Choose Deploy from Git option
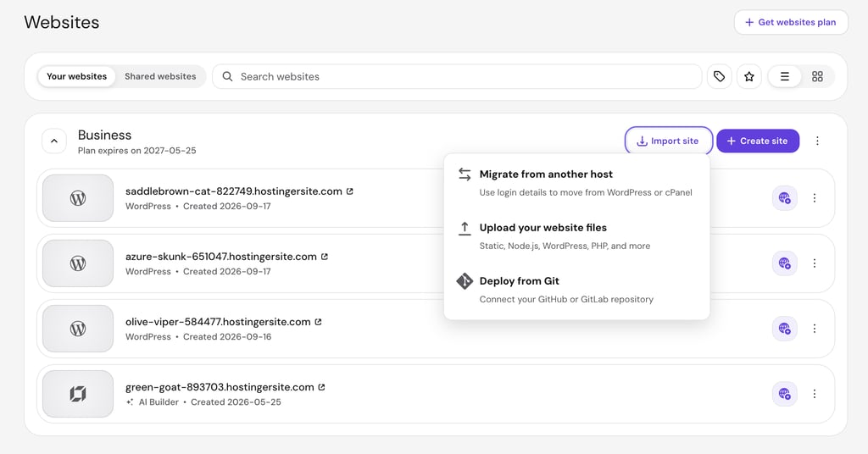Viewport: 868px width, 454px height. click(x=576, y=290)
